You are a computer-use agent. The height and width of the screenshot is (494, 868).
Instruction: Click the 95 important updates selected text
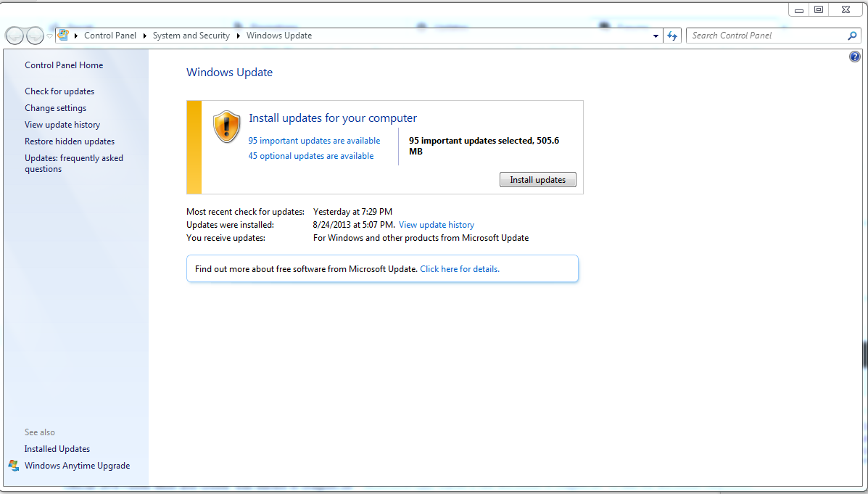point(484,146)
